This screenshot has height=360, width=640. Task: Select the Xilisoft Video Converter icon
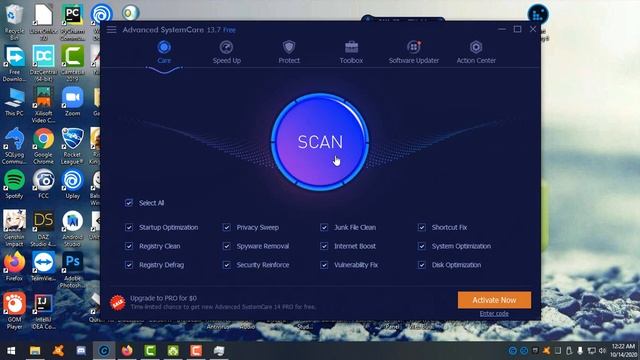43,105
